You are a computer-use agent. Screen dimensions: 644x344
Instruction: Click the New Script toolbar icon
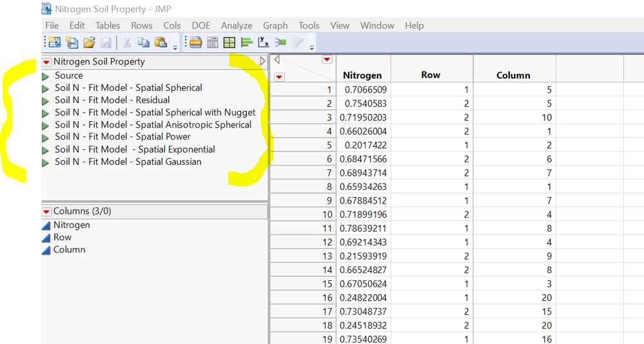pyautogui.click(x=72, y=43)
